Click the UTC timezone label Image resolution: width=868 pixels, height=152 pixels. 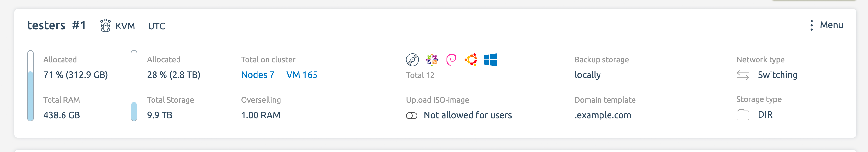pos(157,26)
